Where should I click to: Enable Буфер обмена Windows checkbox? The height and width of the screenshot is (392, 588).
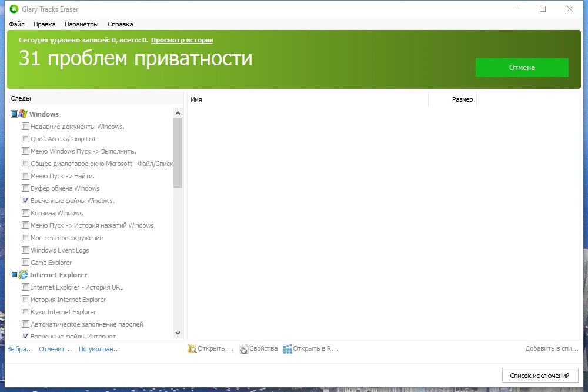tap(25, 188)
